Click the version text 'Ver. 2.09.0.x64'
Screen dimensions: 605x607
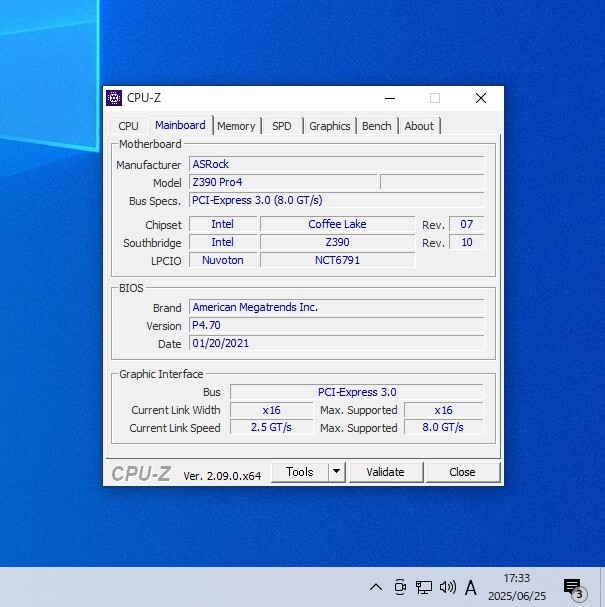tap(222, 476)
